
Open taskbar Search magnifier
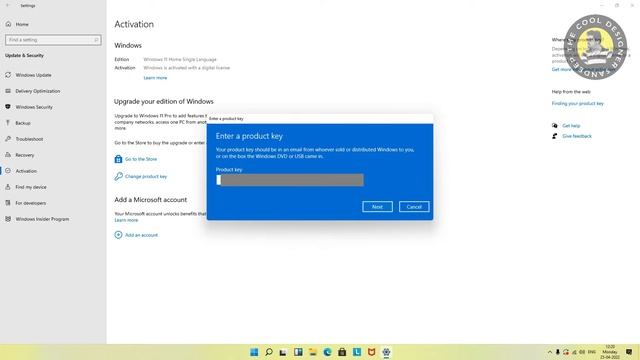pyautogui.click(x=269, y=352)
